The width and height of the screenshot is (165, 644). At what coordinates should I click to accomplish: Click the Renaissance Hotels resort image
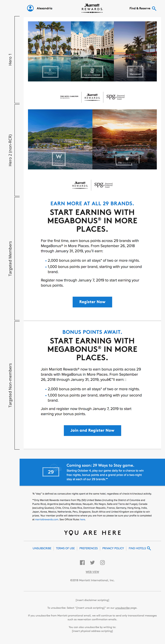click(50, 51)
